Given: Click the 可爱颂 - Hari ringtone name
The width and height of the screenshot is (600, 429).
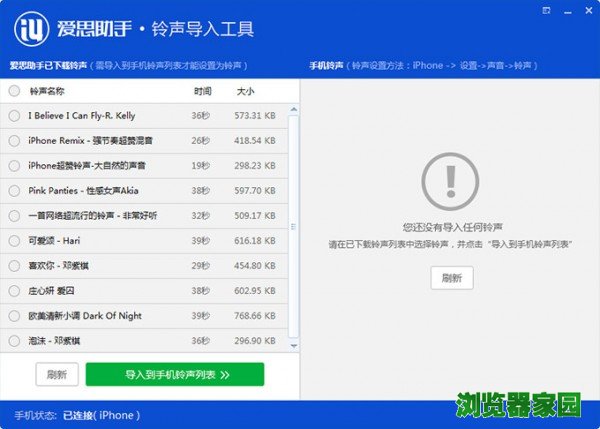Looking at the screenshot, I should pyautogui.click(x=54, y=241).
